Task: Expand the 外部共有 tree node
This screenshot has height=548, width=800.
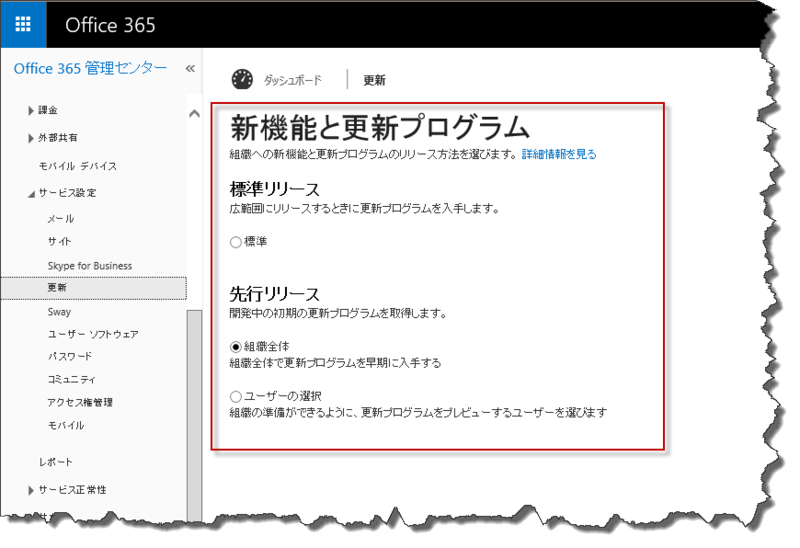Action: 31,138
